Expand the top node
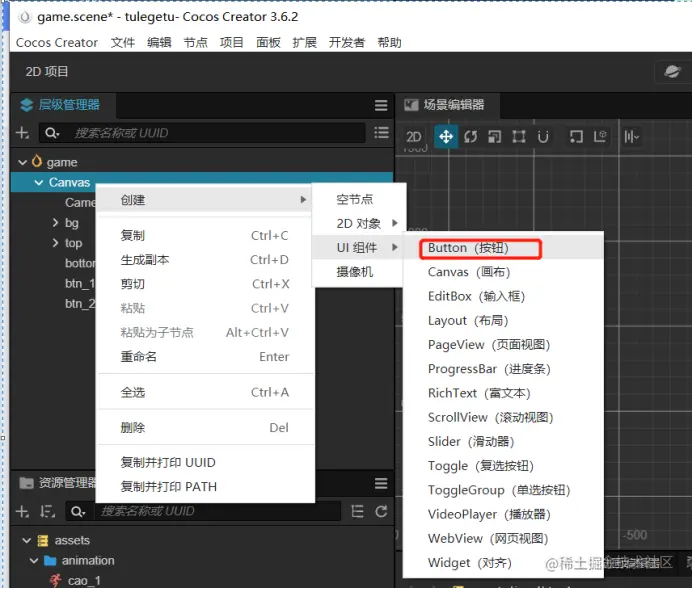The image size is (692, 589). [55, 243]
